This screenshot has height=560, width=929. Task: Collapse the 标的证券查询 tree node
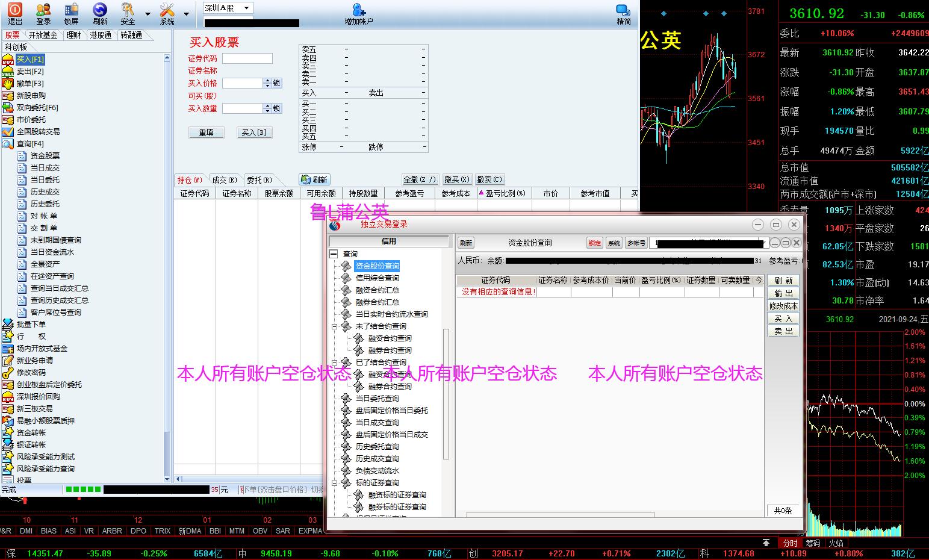click(335, 483)
